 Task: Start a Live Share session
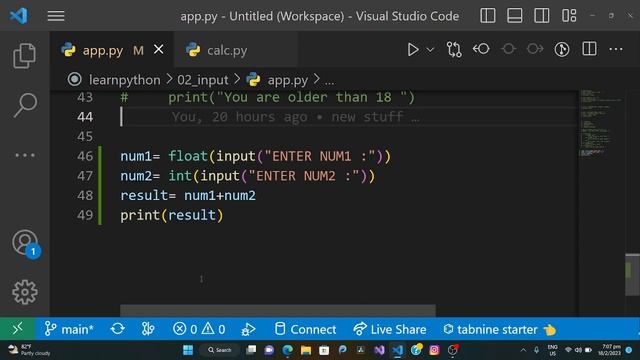(x=389, y=329)
